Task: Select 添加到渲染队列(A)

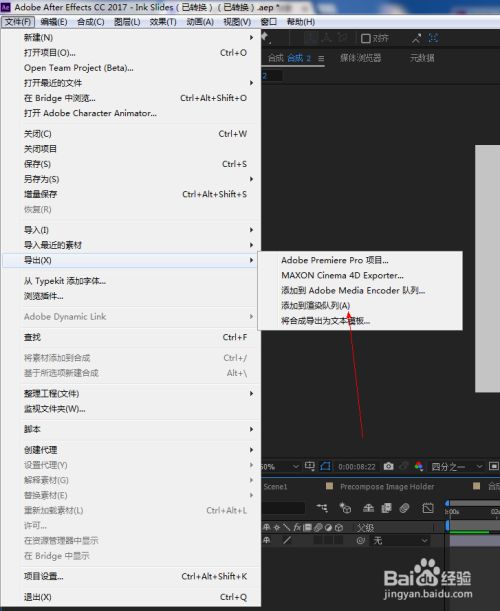Action: click(x=360, y=306)
